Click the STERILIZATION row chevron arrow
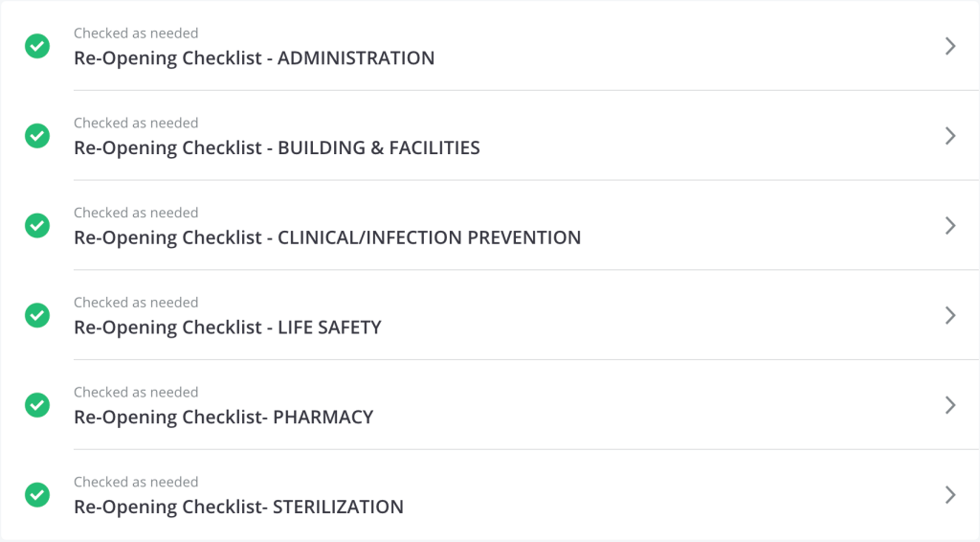Viewport: 980px width, 542px height. [950, 495]
